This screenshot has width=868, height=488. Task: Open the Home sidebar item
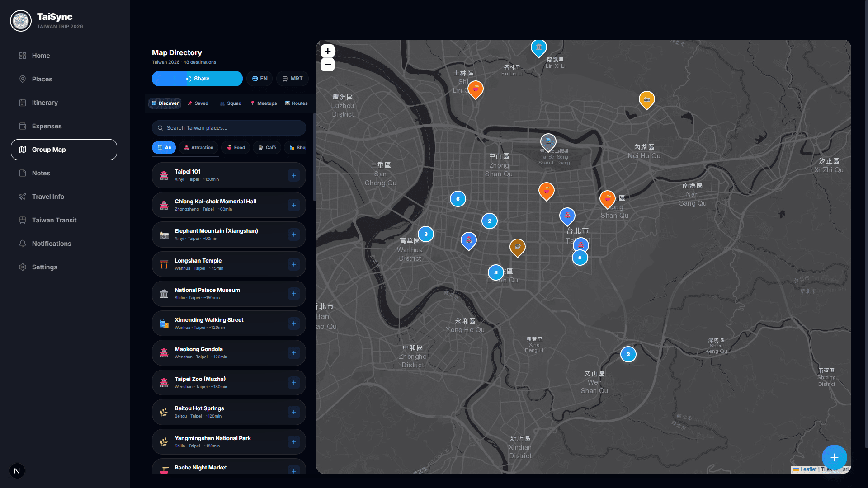point(64,56)
